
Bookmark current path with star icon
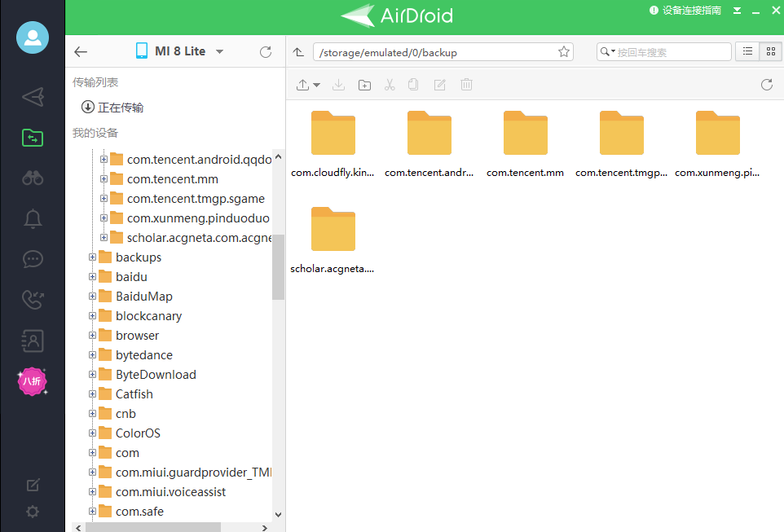(x=563, y=51)
